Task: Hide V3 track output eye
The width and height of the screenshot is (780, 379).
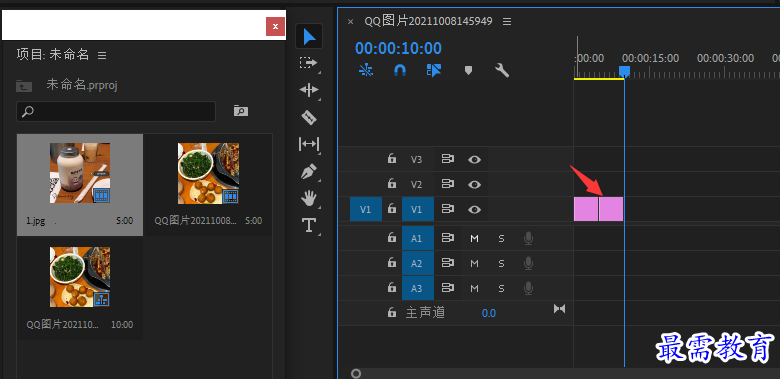Action: [475, 160]
